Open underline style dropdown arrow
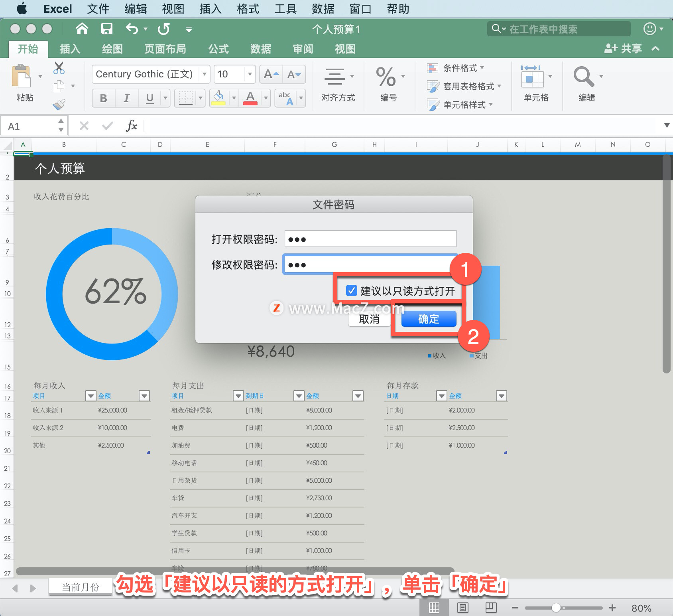The image size is (673, 616). point(165,98)
